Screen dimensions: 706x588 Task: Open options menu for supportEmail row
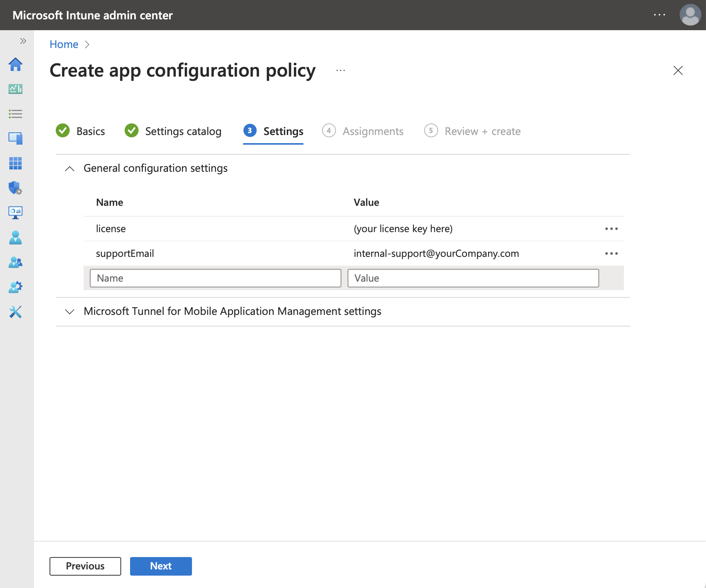612,253
